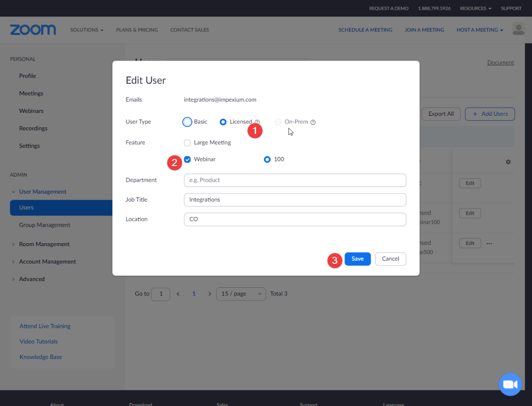
Task: Open Settings in sidebar
Action: coord(30,146)
